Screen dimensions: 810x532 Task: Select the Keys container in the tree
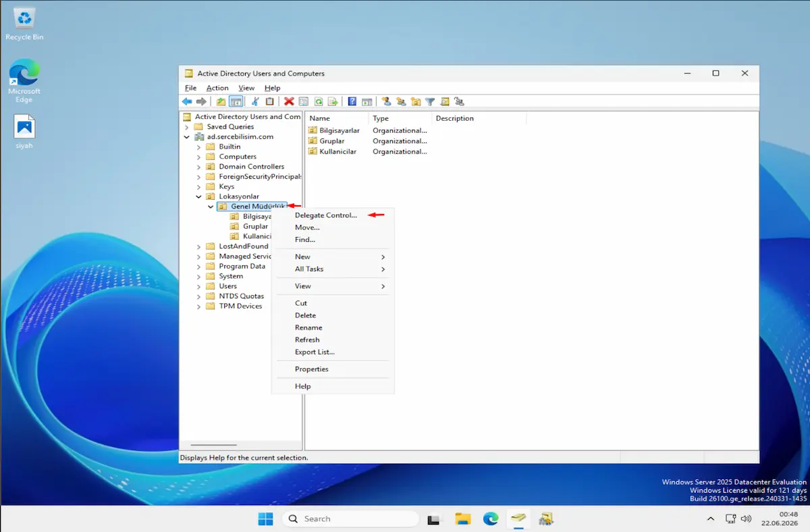(227, 186)
